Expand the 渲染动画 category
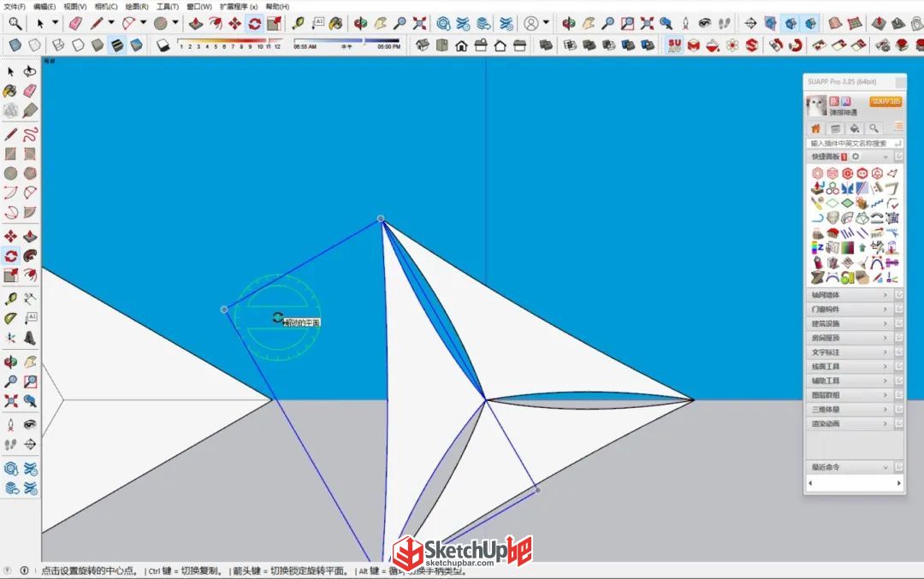The width and height of the screenshot is (924, 579). [850, 423]
